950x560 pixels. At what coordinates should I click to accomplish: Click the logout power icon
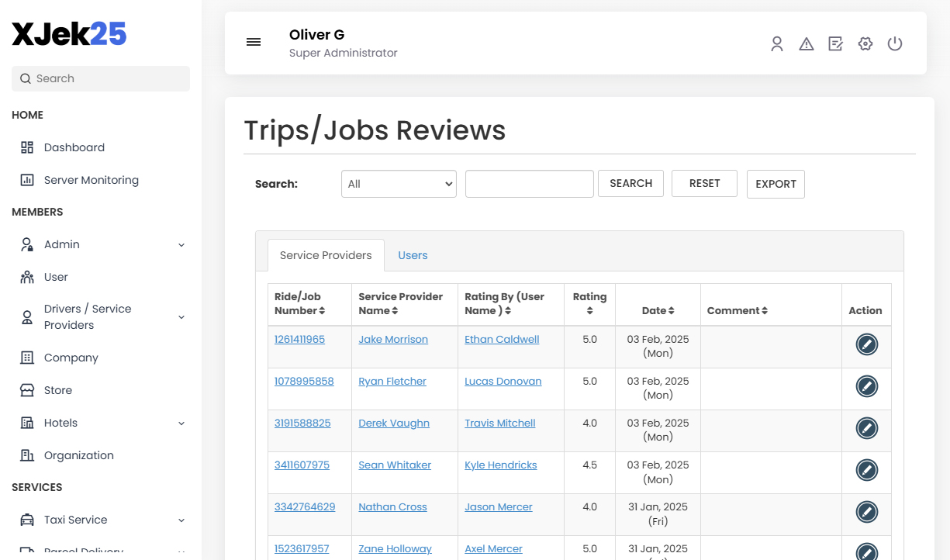click(895, 43)
